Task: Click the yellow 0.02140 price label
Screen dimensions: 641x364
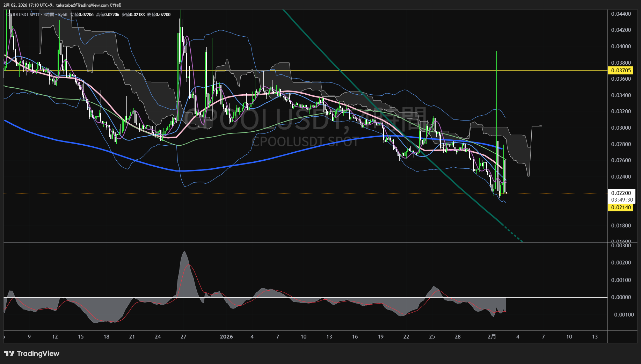Action: 621,208
